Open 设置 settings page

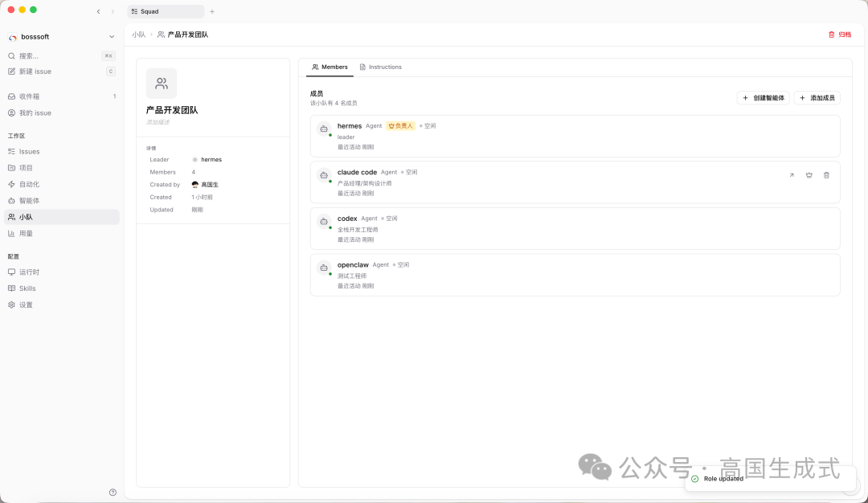61,305
